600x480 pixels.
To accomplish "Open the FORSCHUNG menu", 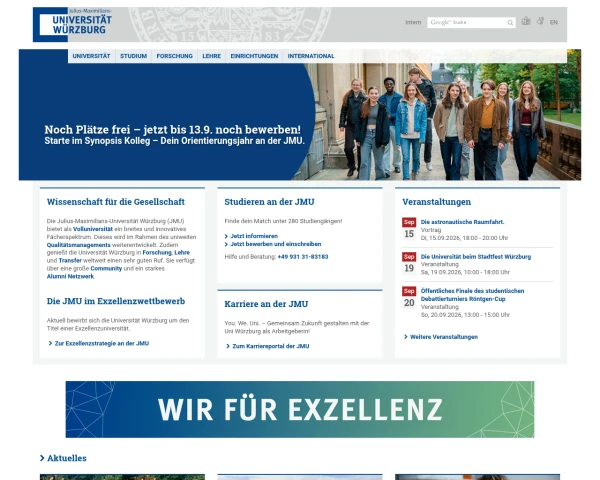I will pos(174,56).
